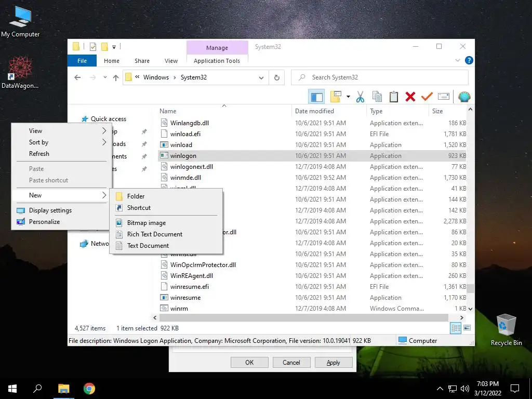Open the Windows Start button
This screenshot has height=399, width=532.
click(x=12, y=389)
